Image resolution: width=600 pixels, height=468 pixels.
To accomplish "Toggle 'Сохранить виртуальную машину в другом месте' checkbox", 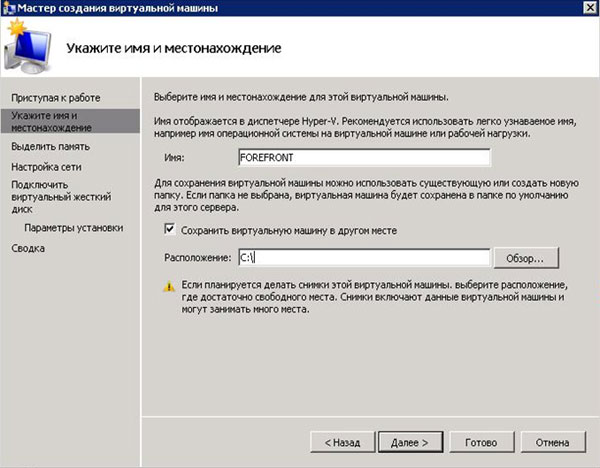I will pos(169,230).
